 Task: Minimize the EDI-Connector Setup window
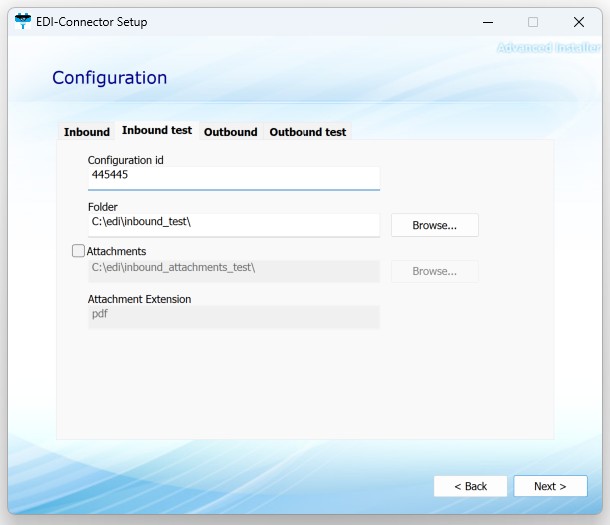(x=487, y=22)
